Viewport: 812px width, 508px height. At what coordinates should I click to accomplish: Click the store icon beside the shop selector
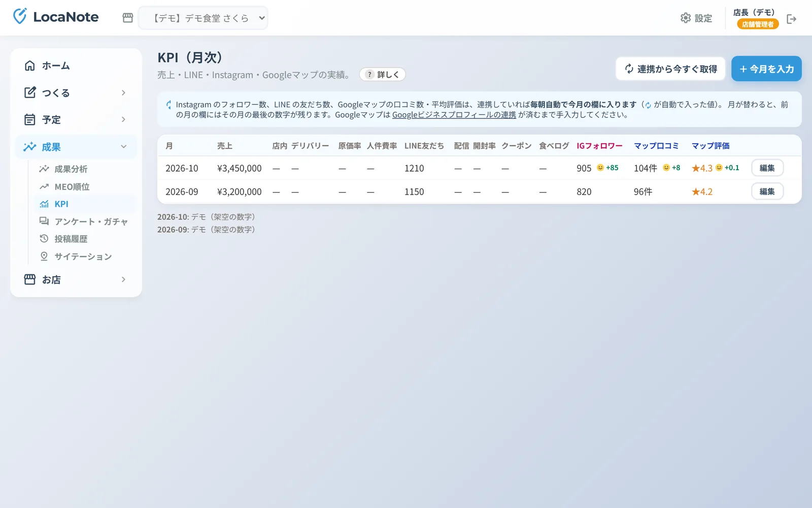pyautogui.click(x=128, y=18)
